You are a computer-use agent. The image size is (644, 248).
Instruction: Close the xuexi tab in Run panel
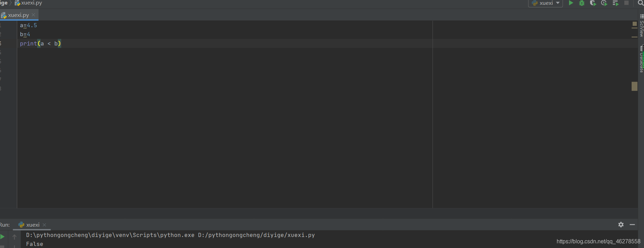(x=44, y=225)
